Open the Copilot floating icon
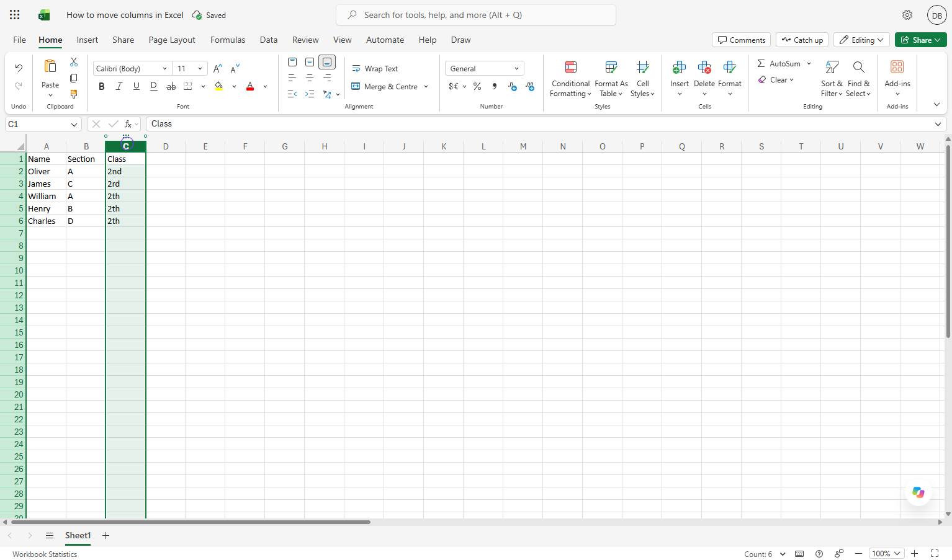The height and width of the screenshot is (560, 952). tap(918, 492)
